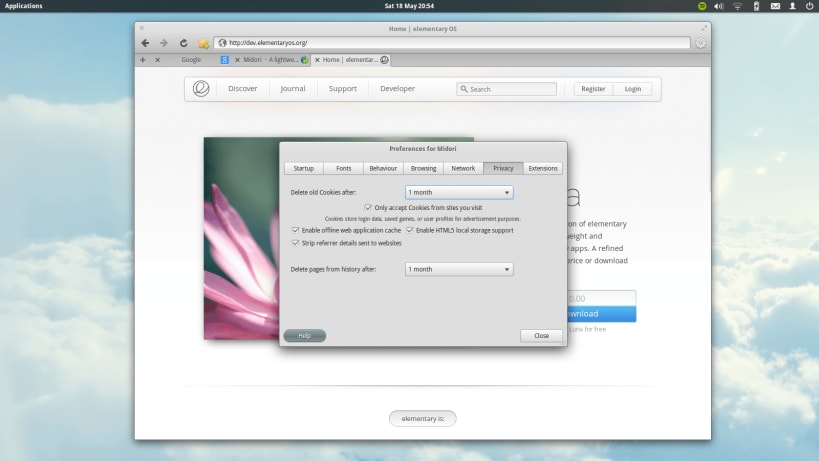The width and height of the screenshot is (819, 461).
Task: Close the Home elementary tab with its X
Action: [x=317, y=60]
